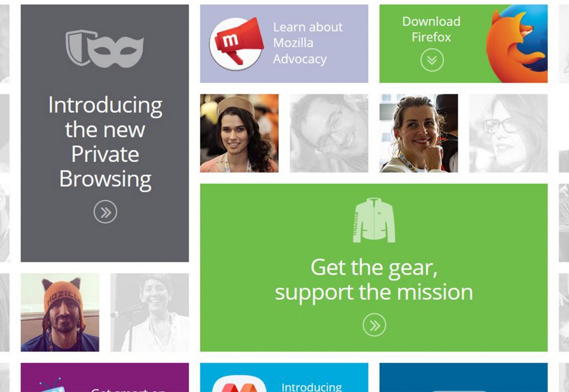Screen dimensions: 569x392
Task: Open the 'Learn about Mozilla Advocacy' link
Action: click(x=308, y=43)
